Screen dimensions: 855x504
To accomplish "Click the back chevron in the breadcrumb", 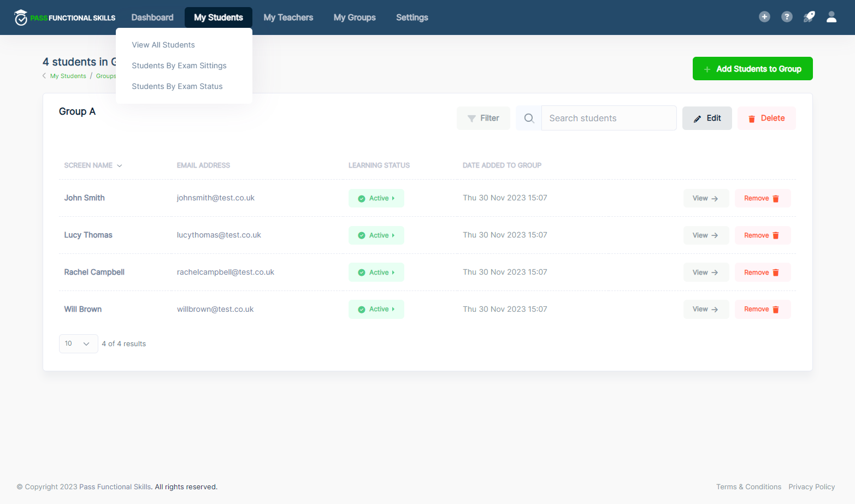I will (44, 76).
